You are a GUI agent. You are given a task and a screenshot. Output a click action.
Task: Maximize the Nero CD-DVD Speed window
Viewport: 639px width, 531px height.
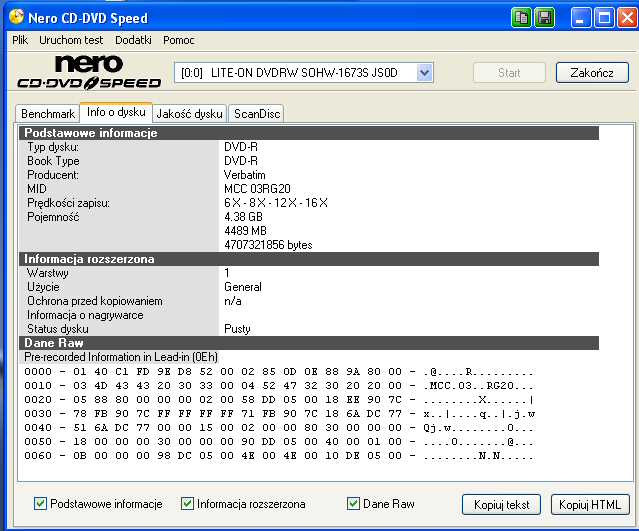point(604,18)
